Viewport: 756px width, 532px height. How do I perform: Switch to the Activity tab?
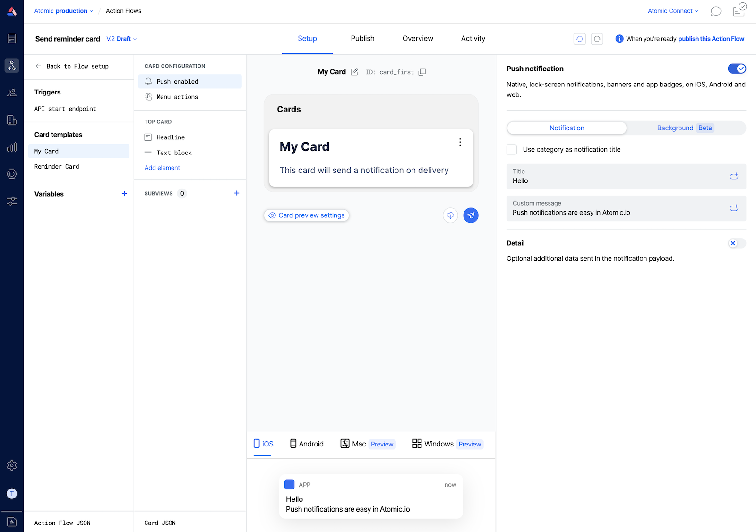point(473,39)
